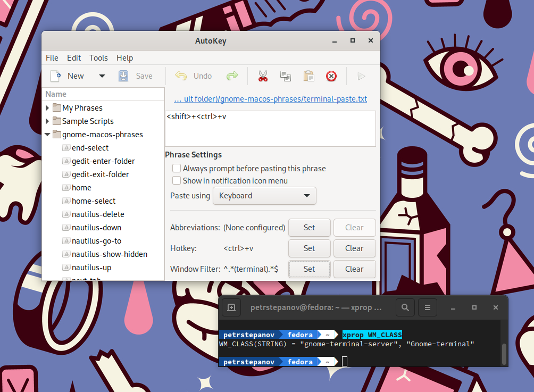This screenshot has width=534, height=392.
Task: Click the Paste clipboard icon
Action: (308, 76)
